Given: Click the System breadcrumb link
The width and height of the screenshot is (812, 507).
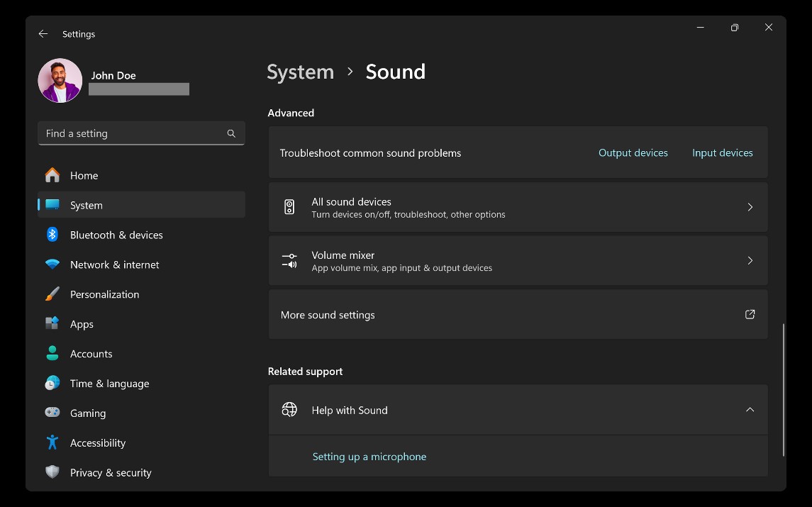Looking at the screenshot, I should pos(301,72).
